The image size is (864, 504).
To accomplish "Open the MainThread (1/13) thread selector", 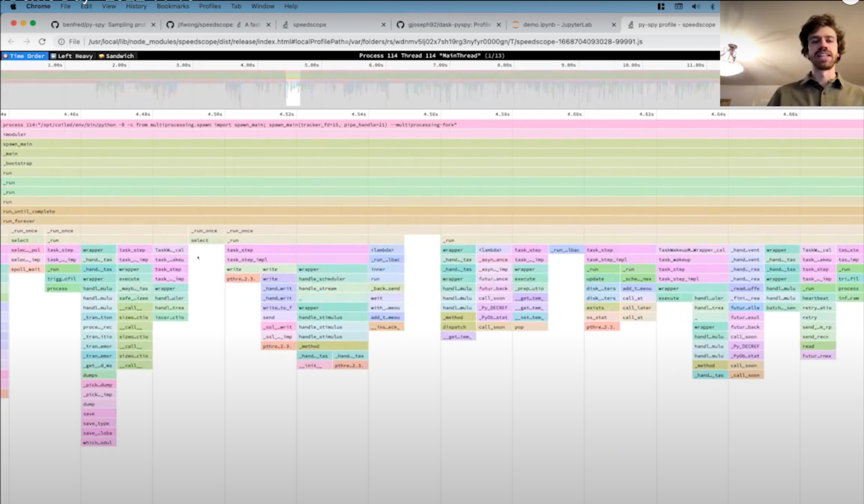I will pyautogui.click(x=432, y=56).
